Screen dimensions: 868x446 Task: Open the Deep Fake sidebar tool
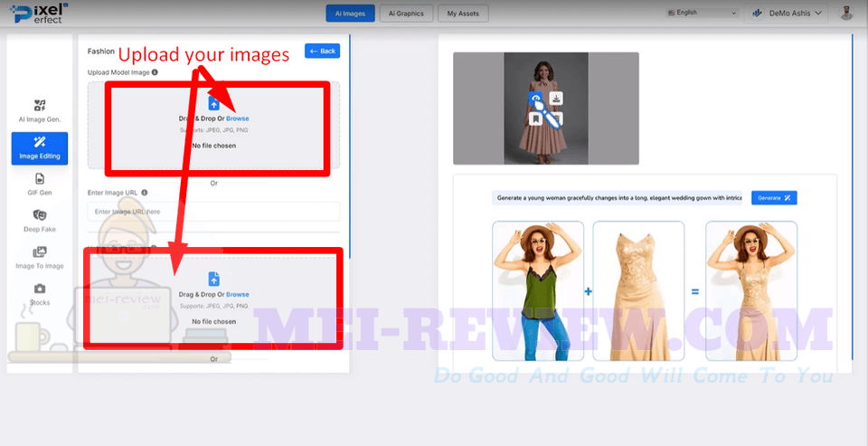(39, 221)
